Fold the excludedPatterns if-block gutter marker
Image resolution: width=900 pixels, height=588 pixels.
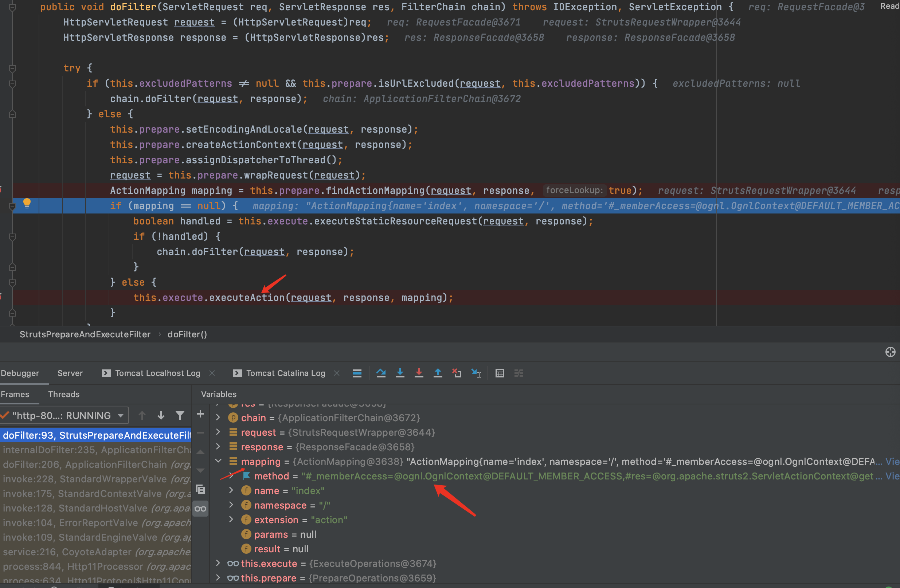click(x=12, y=83)
